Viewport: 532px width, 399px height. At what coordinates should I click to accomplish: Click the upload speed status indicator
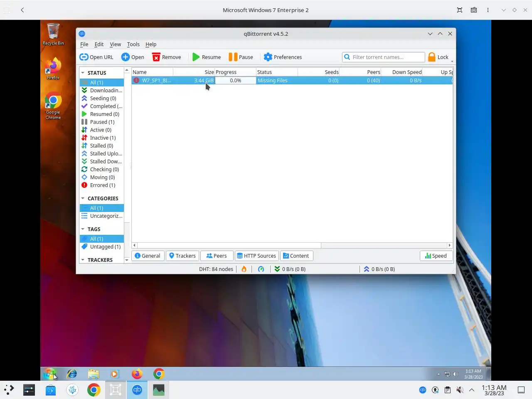tap(379, 269)
